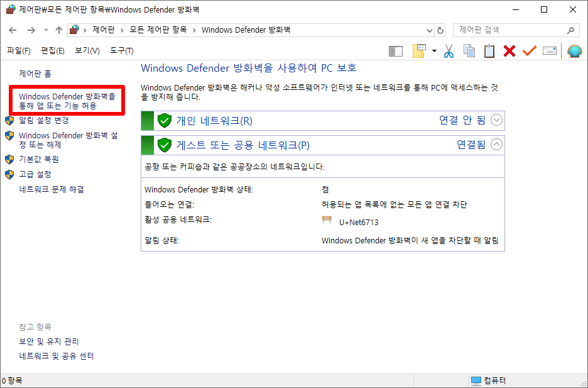This screenshot has width=588, height=388.
Task: Click shield icon next to 기본값 복원
Action: (10, 160)
